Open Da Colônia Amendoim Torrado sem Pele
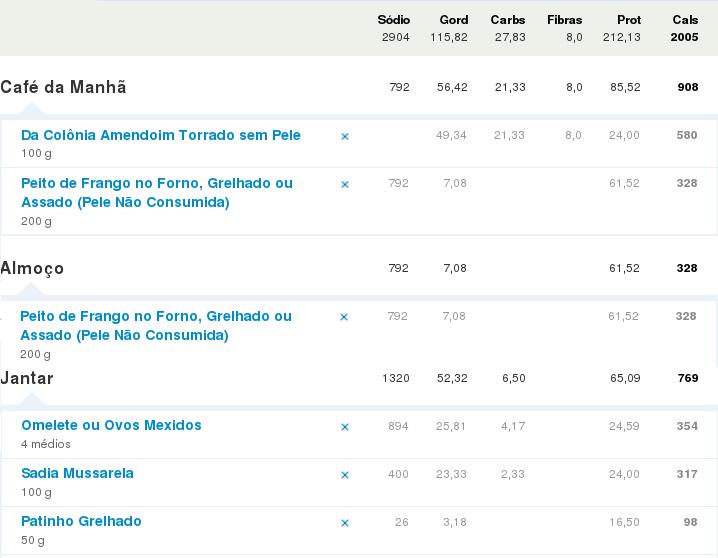Screen dimensions: 718x558 click(161, 135)
